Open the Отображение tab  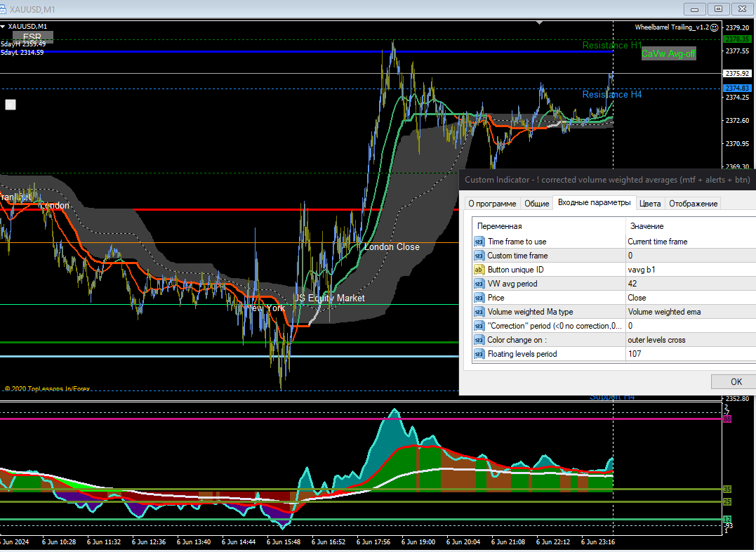693,204
